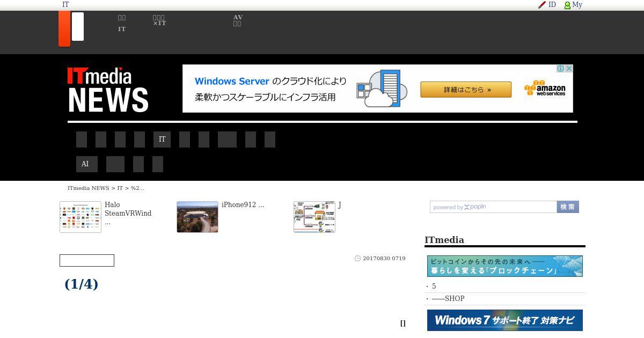Click the blockchain ブロックチェーン banner
The width and height of the screenshot is (644, 338).
pos(505,266)
